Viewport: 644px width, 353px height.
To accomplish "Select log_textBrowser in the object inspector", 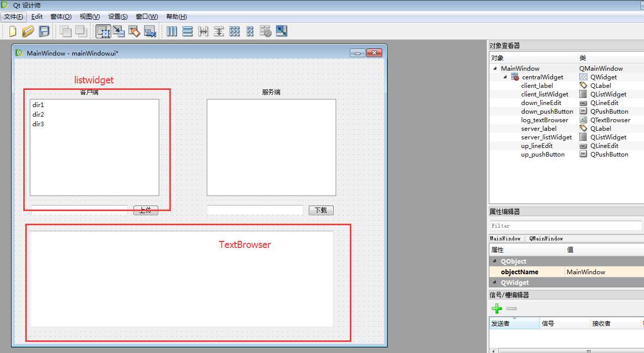I will (x=544, y=120).
